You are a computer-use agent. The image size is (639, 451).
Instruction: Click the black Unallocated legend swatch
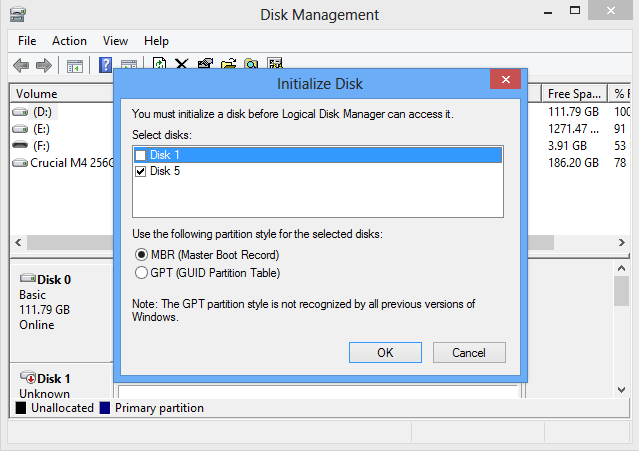21,408
